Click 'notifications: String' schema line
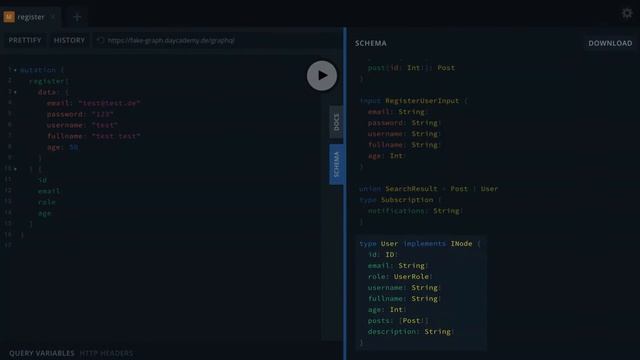Screen dimensions: 640x360 (415, 211)
